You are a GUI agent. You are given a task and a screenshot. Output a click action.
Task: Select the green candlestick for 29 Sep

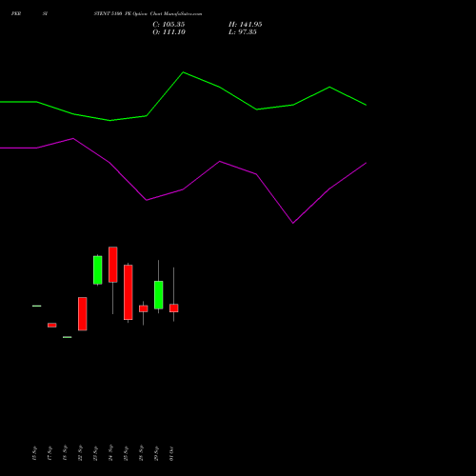pos(159,295)
